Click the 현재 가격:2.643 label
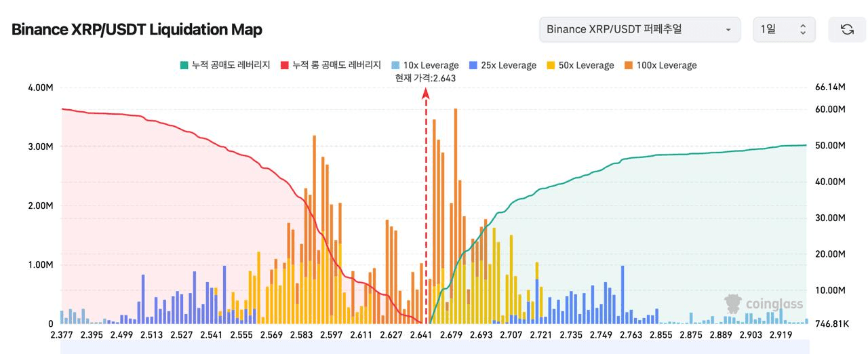This screenshot has width=868, height=354. click(x=426, y=78)
